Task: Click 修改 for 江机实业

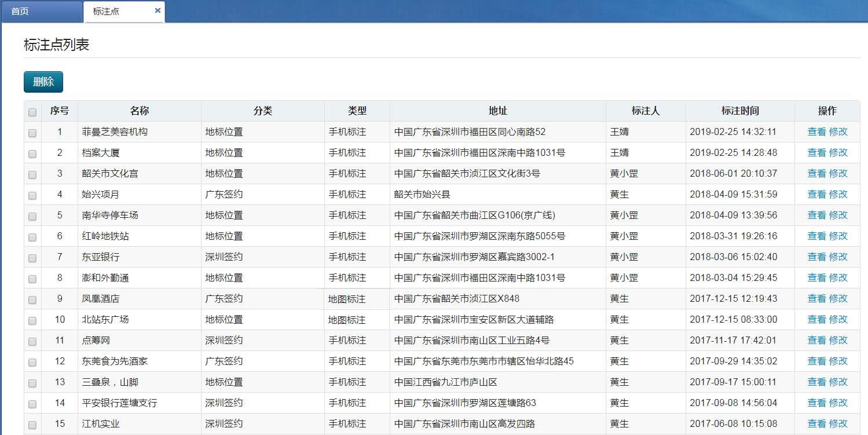Action: point(838,423)
